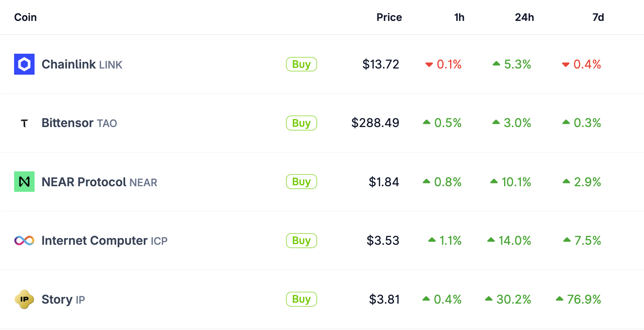Sort by 7d change column header

pos(598,17)
